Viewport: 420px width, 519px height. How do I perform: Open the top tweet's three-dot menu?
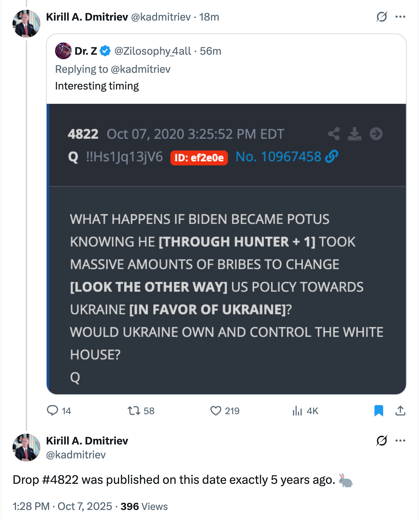click(400, 17)
